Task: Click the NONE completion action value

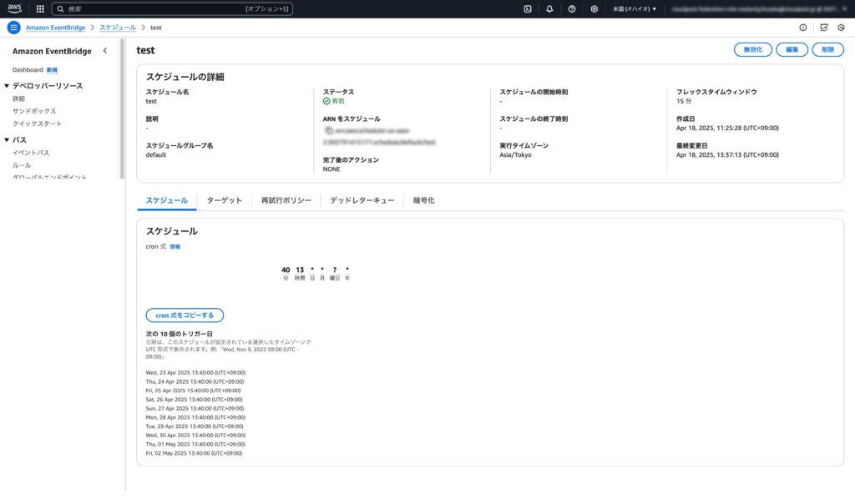Action: (331, 169)
